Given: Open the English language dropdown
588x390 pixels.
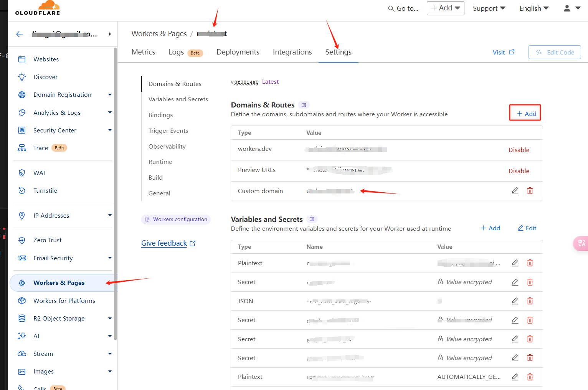Looking at the screenshot, I should (x=534, y=8).
